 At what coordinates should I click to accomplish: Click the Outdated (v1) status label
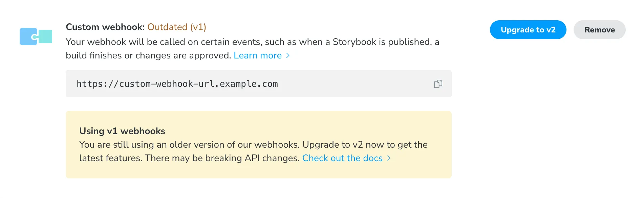tap(177, 27)
